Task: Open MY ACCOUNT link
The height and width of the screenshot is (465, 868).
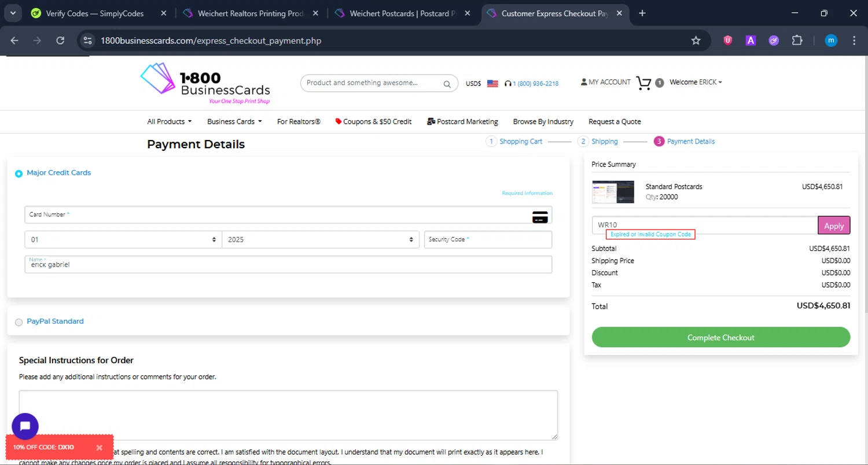Action: 605,82
